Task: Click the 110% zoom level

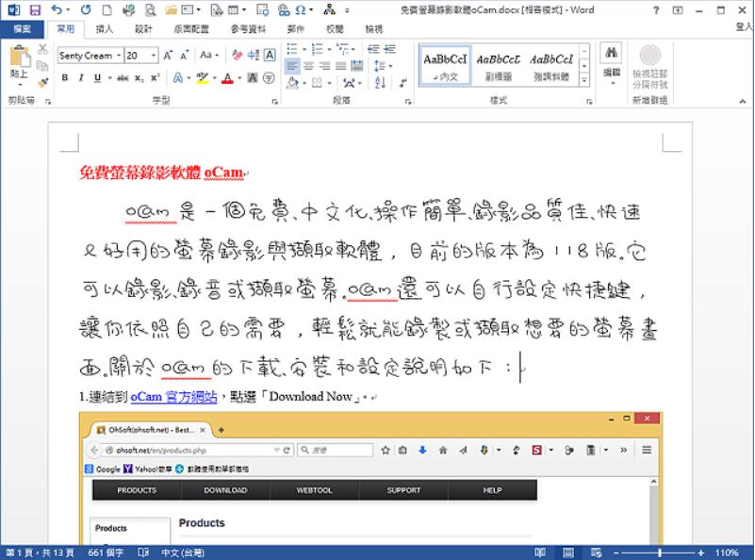Action: pos(727,552)
